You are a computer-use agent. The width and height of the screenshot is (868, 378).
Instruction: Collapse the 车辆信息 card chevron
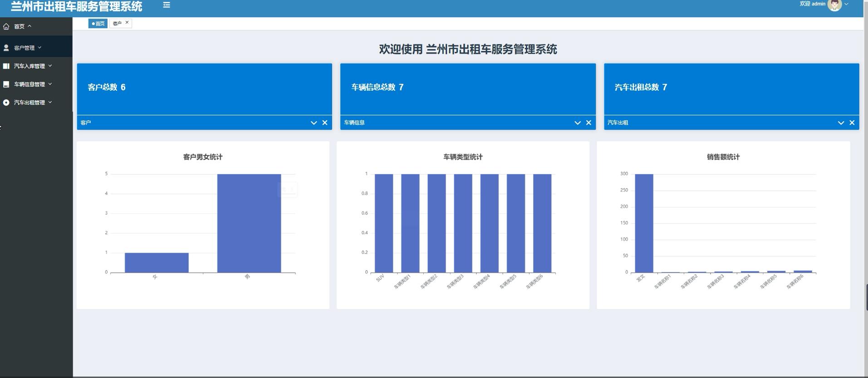578,123
